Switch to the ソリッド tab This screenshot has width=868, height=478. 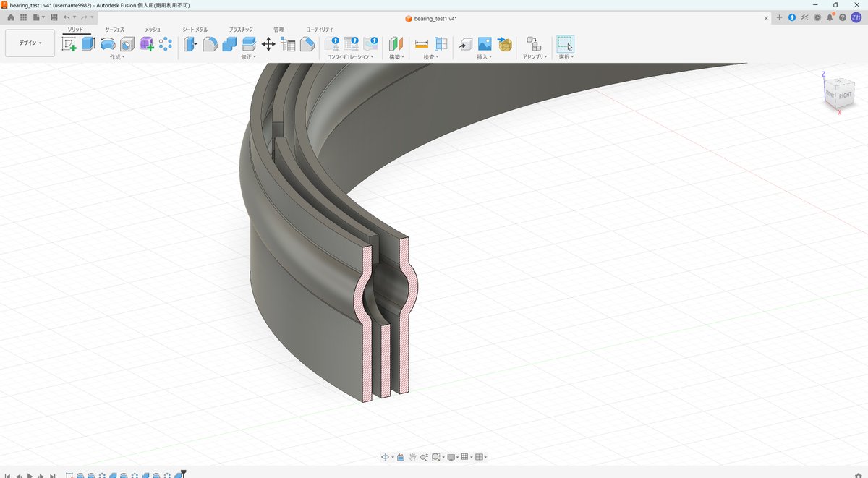75,30
